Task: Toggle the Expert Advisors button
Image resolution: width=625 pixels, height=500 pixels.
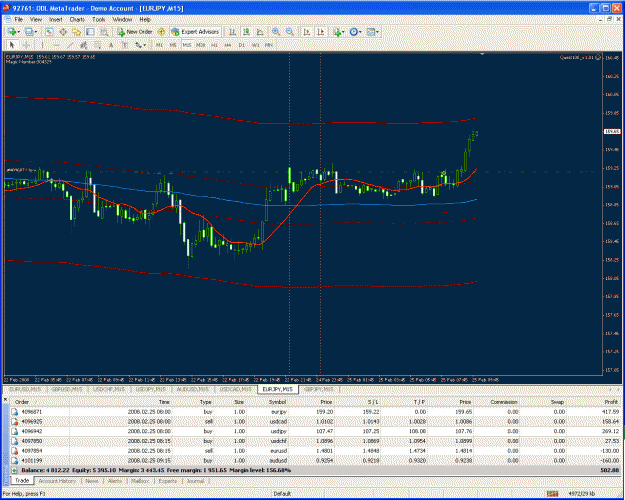Action: [x=195, y=32]
